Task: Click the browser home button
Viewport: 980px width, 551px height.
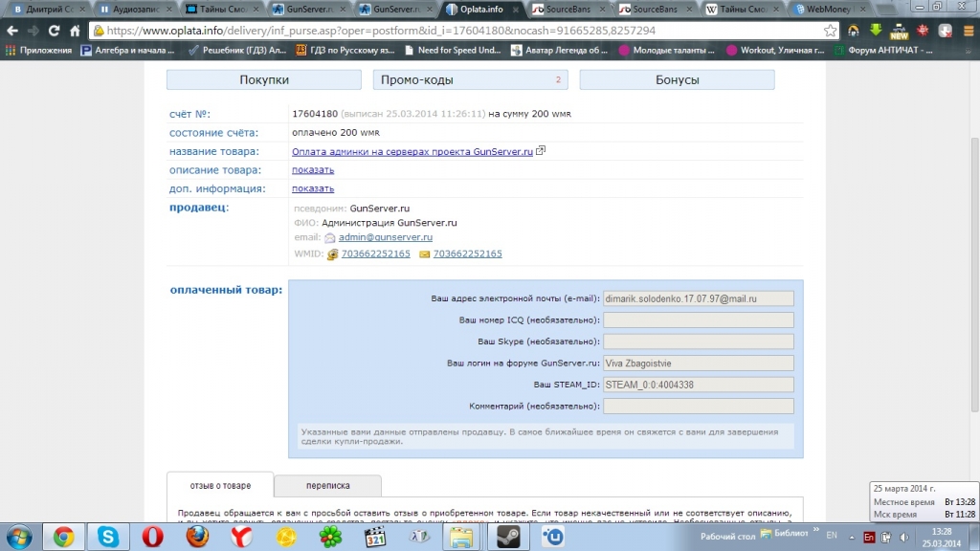Action: pos(75,31)
